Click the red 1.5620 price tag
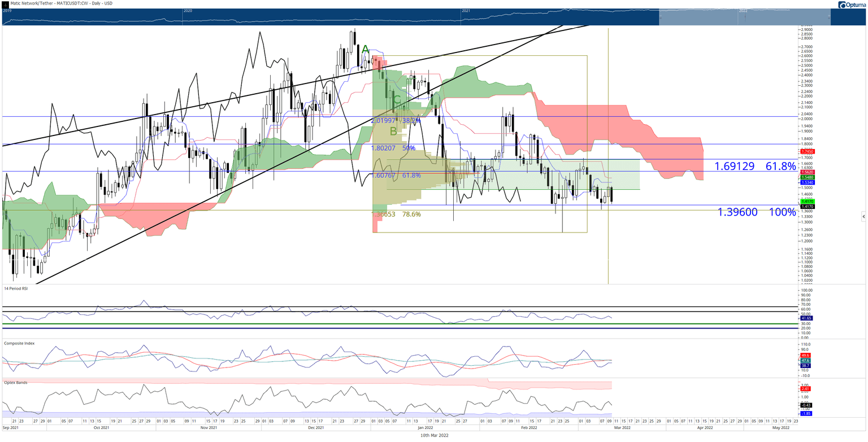The image size is (868, 442). point(807,172)
